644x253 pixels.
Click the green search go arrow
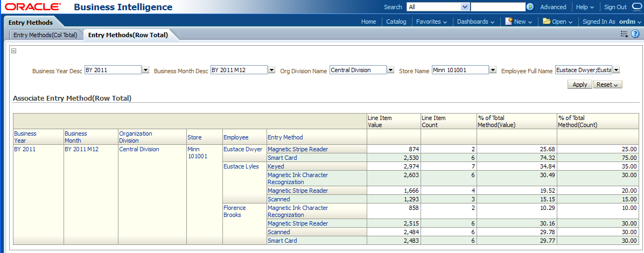pyautogui.click(x=530, y=7)
